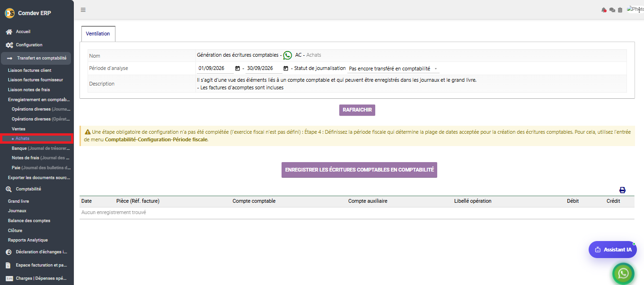Open Opérations diverses (Opérations) entry

click(x=41, y=119)
